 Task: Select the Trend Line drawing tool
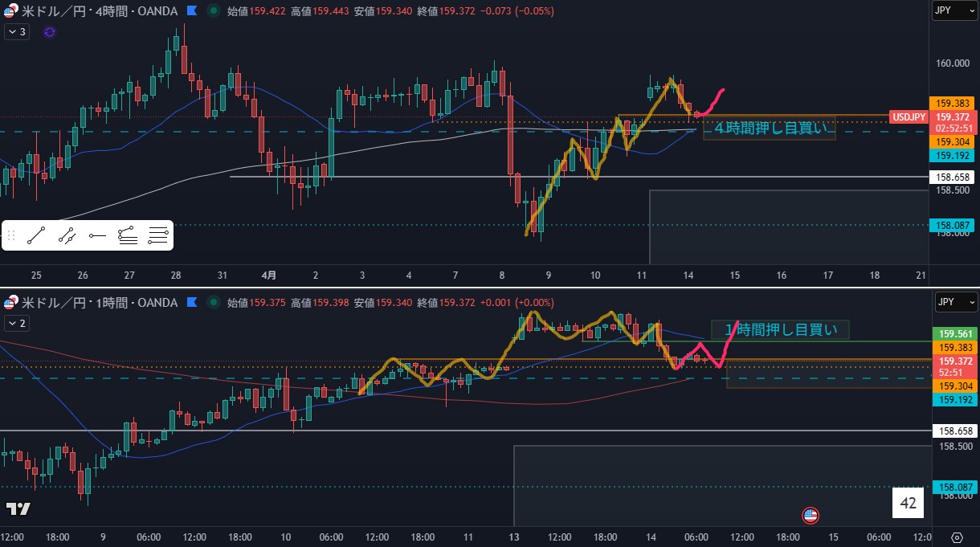[x=35, y=235]
